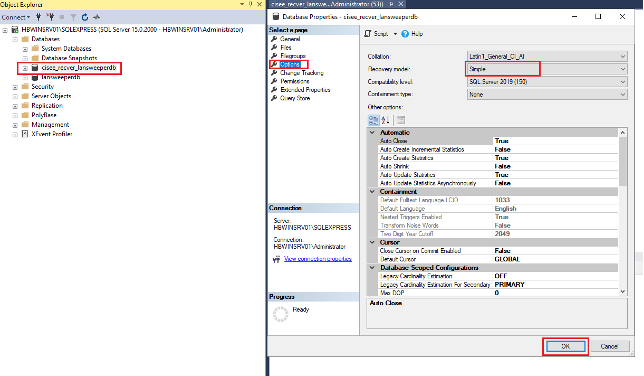The image size is (644, 376).
Task: Select the Close Cursor on Commit Enabled row
Action: (498, 251)
